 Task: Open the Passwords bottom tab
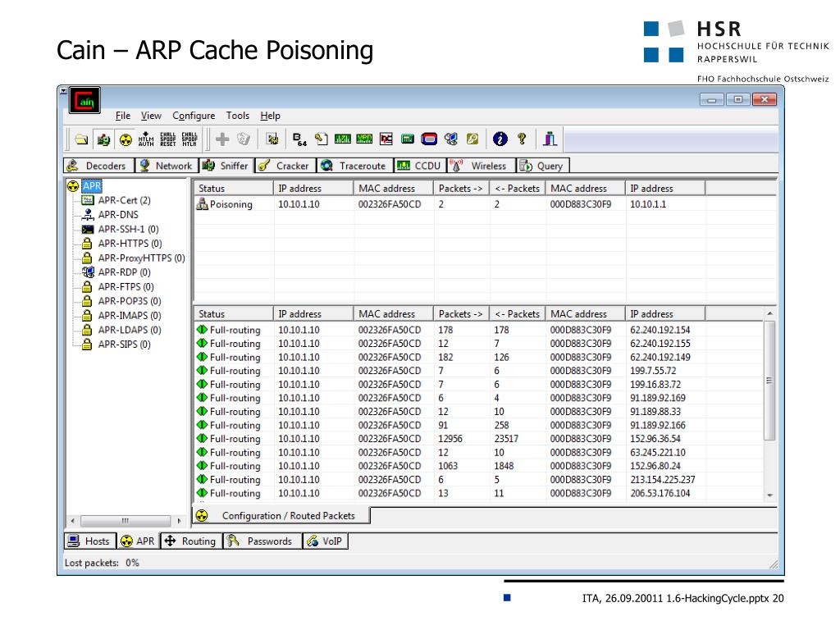(262, 541)
